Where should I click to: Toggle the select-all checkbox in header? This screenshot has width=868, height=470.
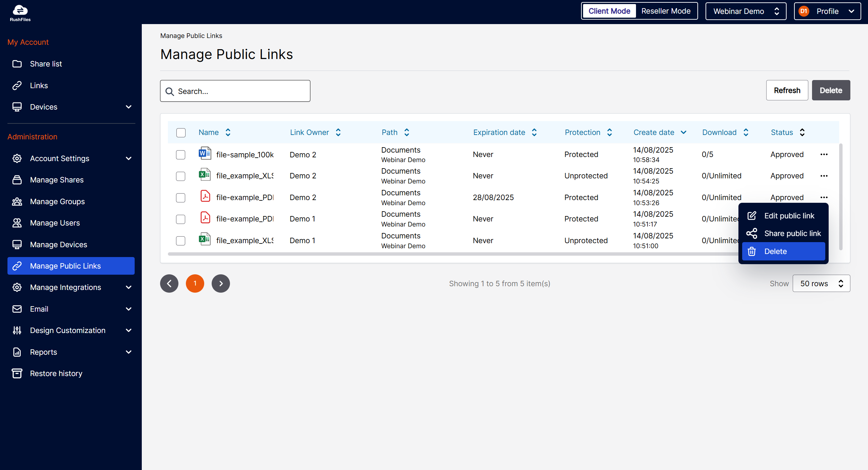click(x=181, y=133)
